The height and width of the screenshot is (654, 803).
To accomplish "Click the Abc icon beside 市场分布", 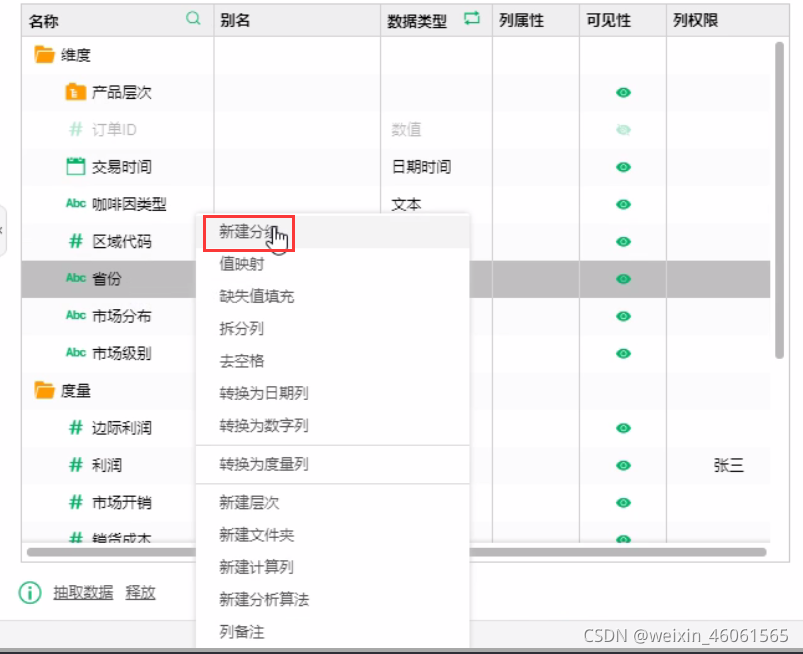I will pyautogui.click(x=74, y=316).
